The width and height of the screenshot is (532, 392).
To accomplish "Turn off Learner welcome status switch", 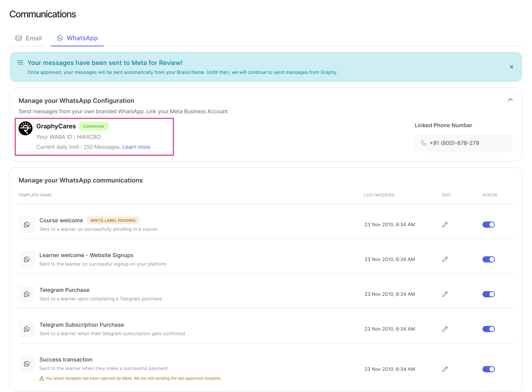I will [x=488, y=259].
